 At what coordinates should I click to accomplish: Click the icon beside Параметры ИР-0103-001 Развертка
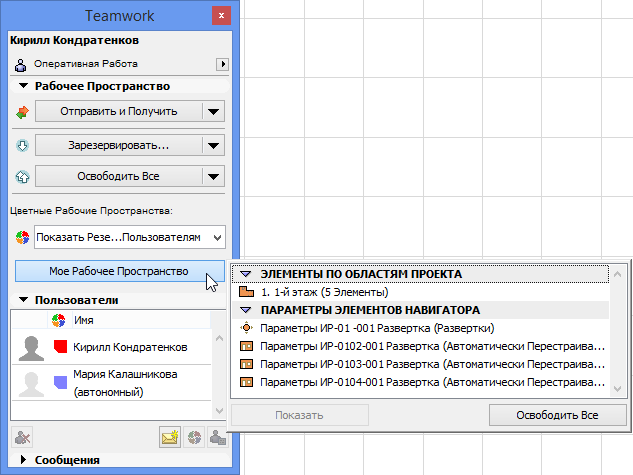[x=246, y=364]
